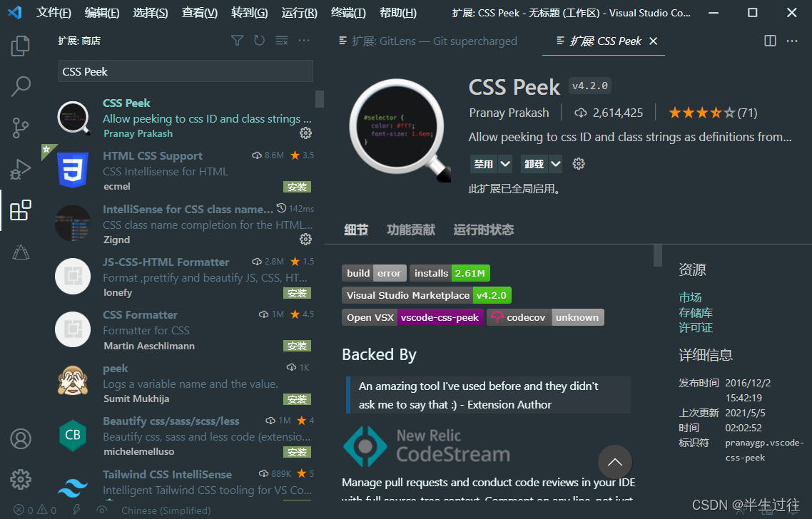The image size is (812, 519).
Task: Click the extensions list scrollbar
Action: point(320,99)
